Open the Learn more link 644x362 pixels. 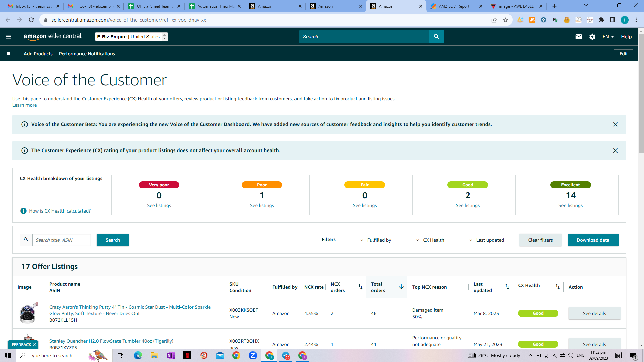24,105
